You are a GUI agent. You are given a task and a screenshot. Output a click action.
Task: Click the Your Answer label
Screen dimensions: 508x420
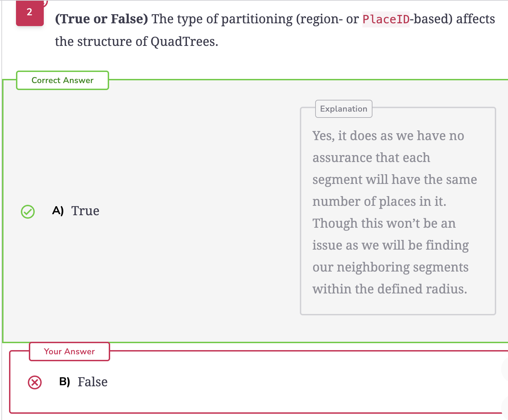(69, 352)
